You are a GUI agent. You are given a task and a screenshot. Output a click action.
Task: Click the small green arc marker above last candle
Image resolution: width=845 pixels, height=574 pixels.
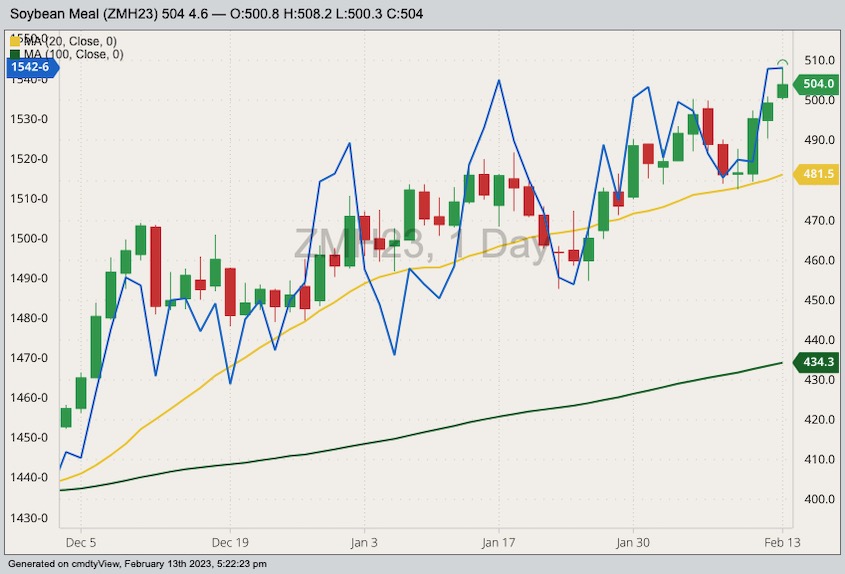(782, 63)
